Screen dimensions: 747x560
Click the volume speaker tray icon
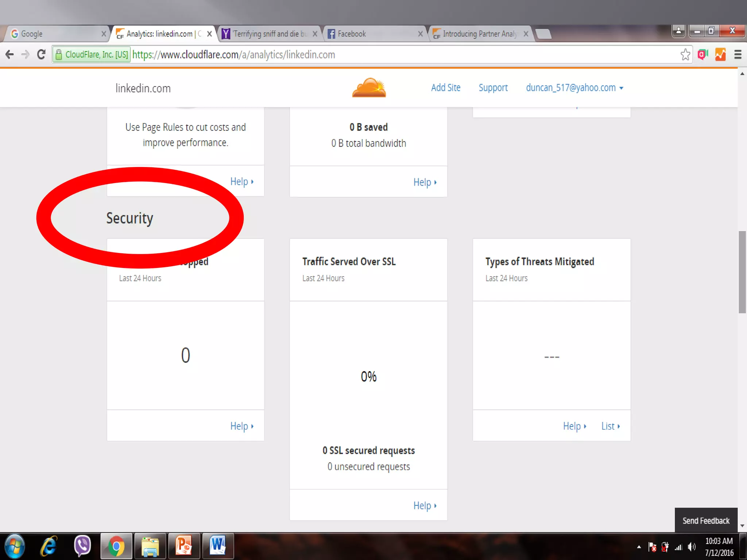click(692, 547)
